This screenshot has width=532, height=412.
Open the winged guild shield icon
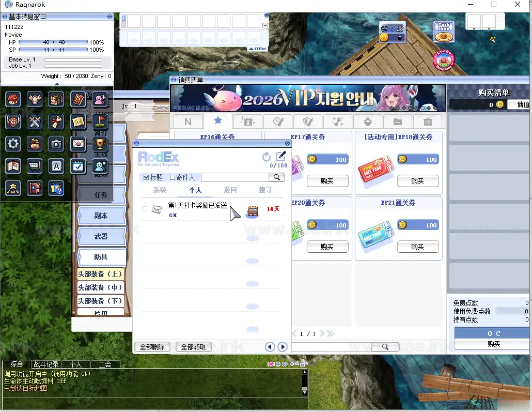(13, 121)
